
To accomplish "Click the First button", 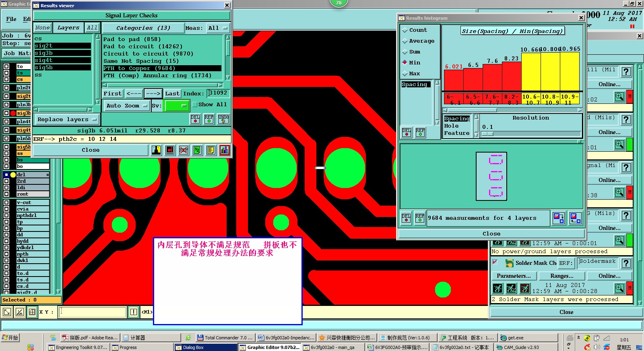I will coord(112,94).
